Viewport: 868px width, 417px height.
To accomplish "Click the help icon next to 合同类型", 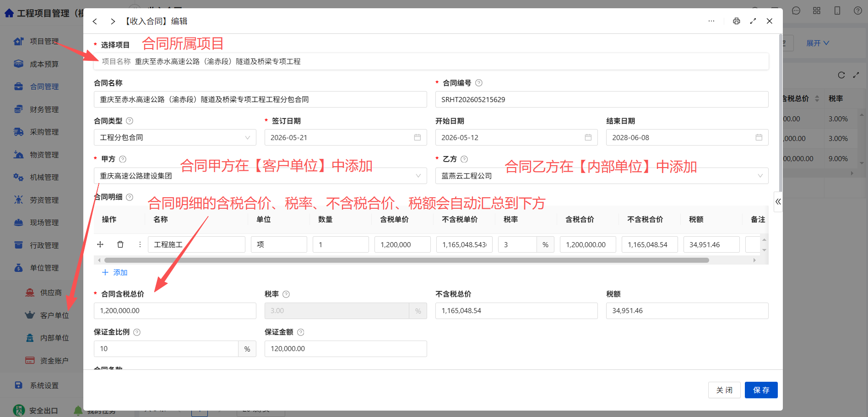I will [x=130, y=121].
